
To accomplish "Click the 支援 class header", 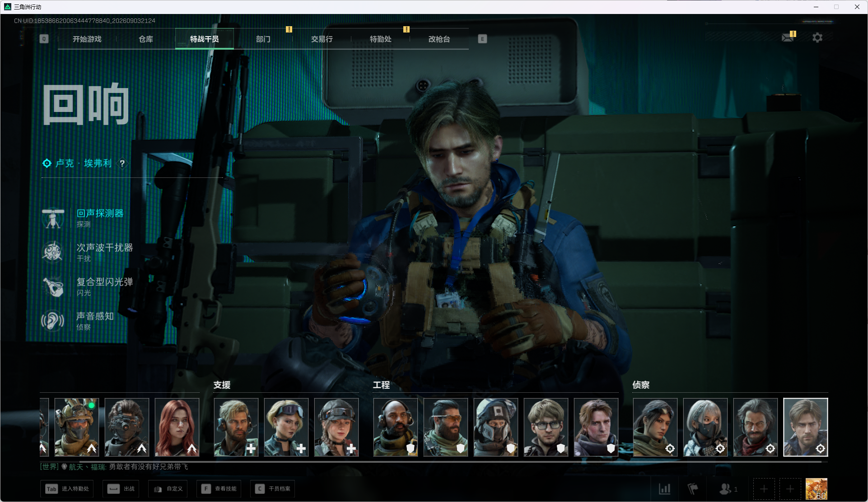I will click(x=222, y=385).
